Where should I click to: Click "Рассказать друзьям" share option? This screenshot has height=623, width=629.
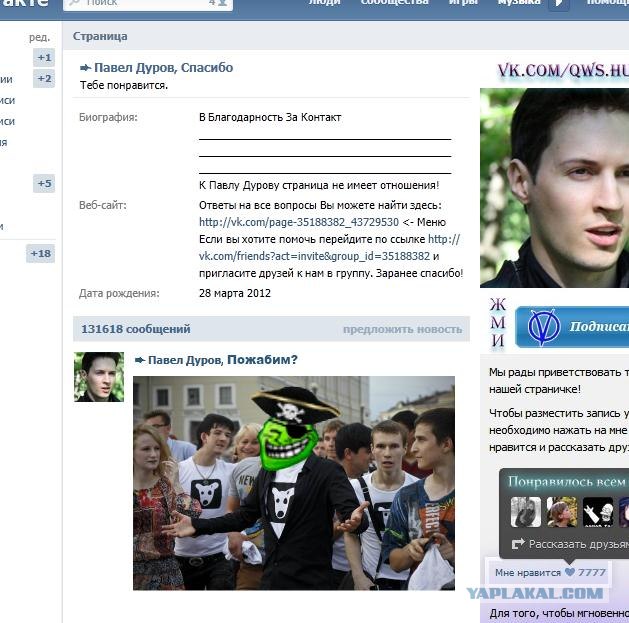coord(579,544)
